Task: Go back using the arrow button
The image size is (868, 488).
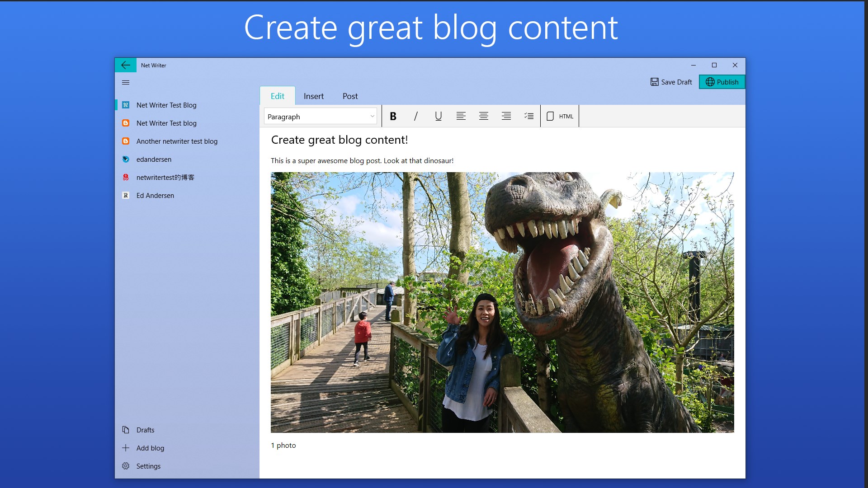Action: (126, 65)
